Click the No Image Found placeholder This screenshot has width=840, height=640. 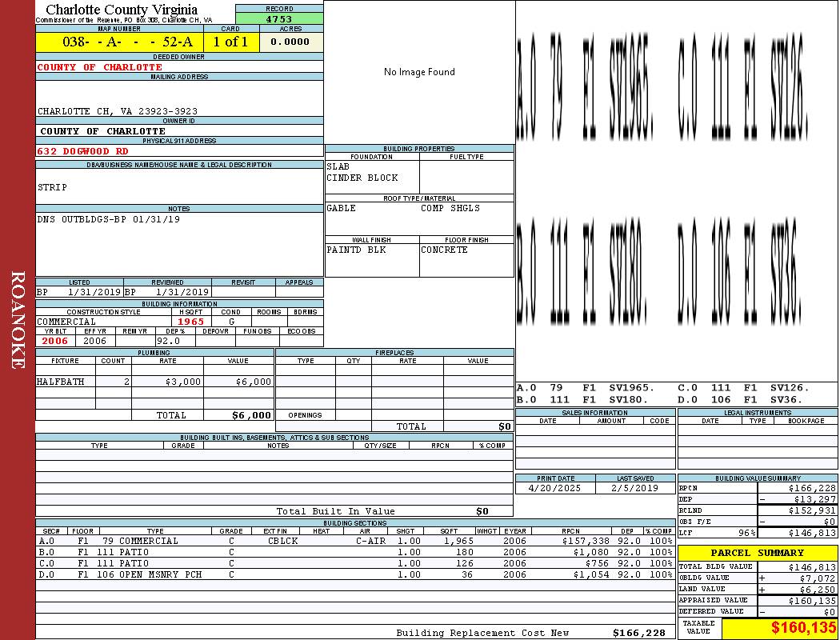[x=419, y=72]
